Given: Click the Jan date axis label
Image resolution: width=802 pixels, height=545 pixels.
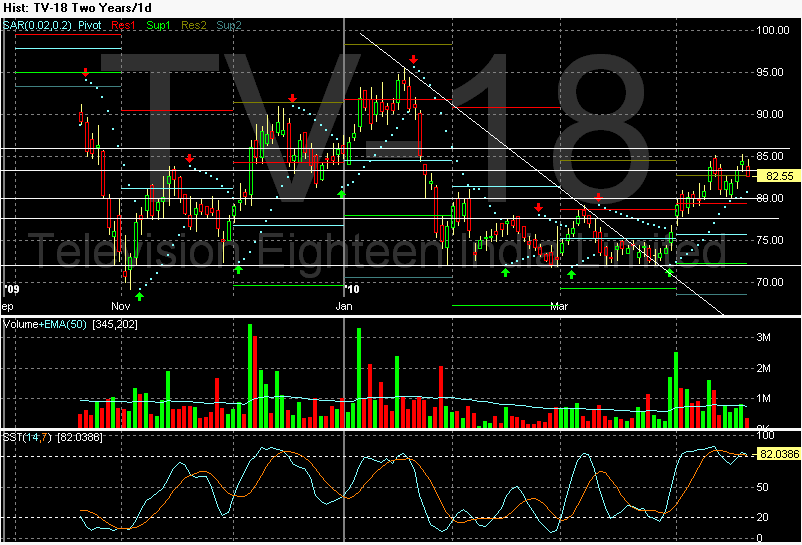Looking at the screenshot, I should pyautogui.click(x=344, y=306).
